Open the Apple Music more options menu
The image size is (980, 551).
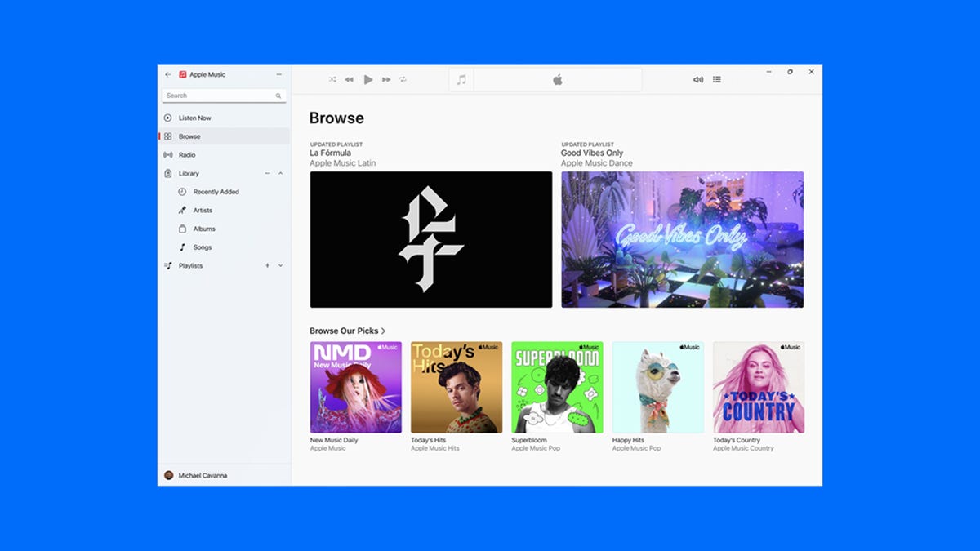[x=279, y=74]
